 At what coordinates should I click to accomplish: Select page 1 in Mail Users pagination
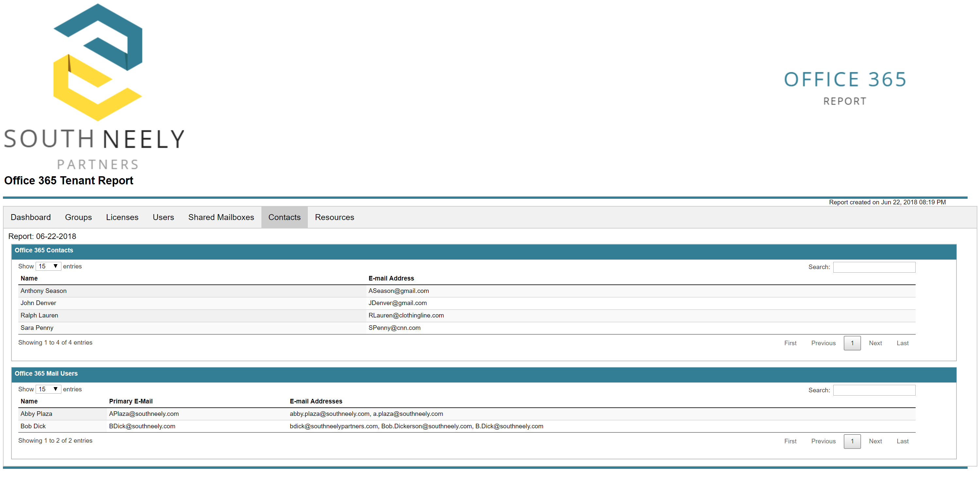852,441
